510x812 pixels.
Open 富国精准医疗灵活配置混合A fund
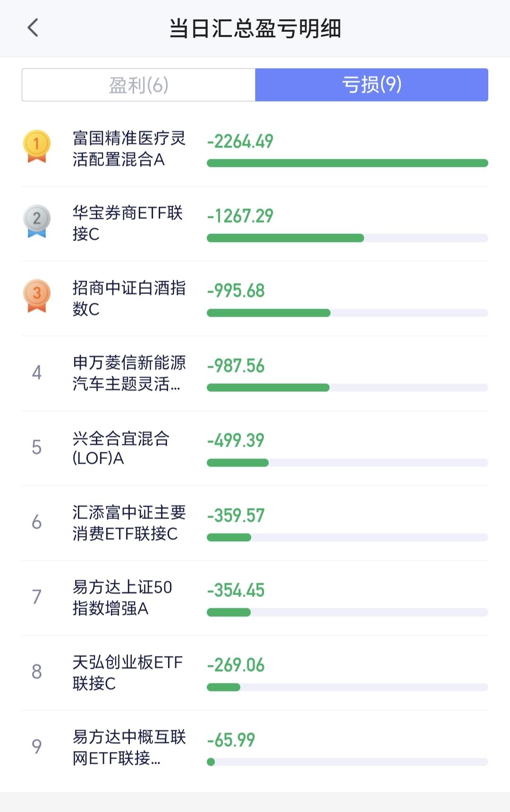tap(128, 149)
